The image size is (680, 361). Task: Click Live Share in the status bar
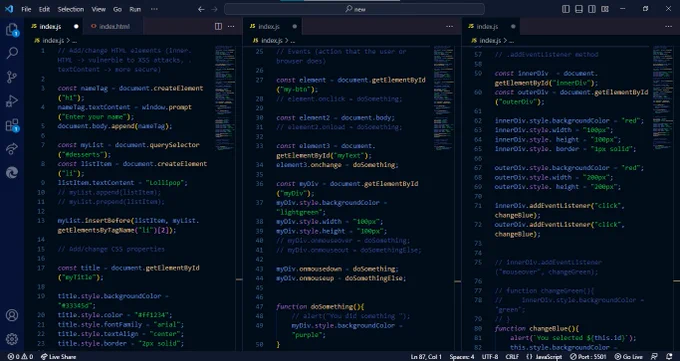pos(58,357)
